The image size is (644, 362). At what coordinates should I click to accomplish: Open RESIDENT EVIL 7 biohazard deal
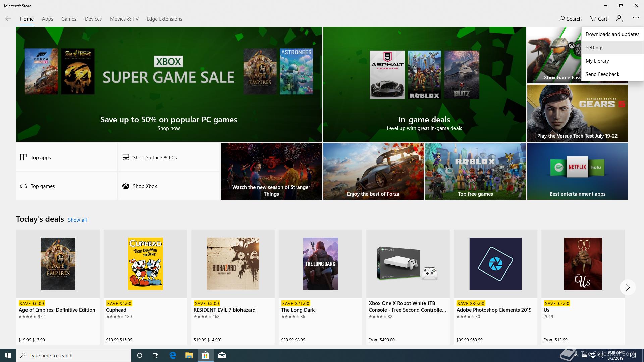tap(233, 287)
